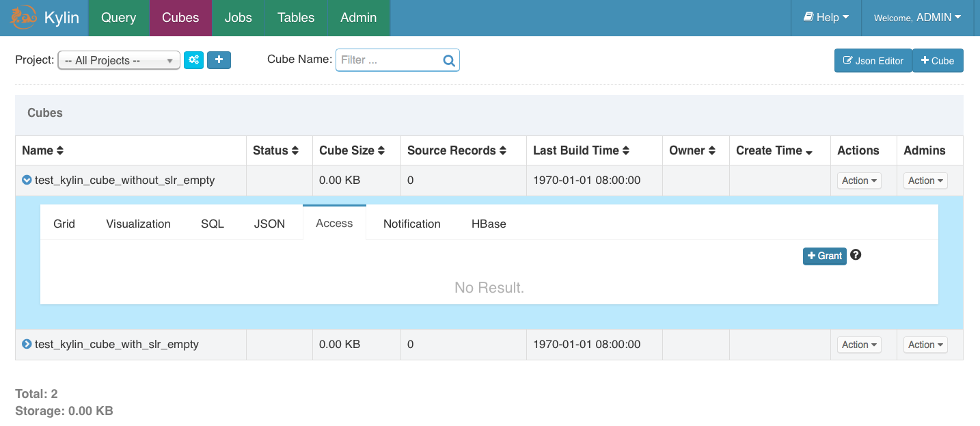
Task: Click the Kylin logo icon
Action: coord(23,18)
